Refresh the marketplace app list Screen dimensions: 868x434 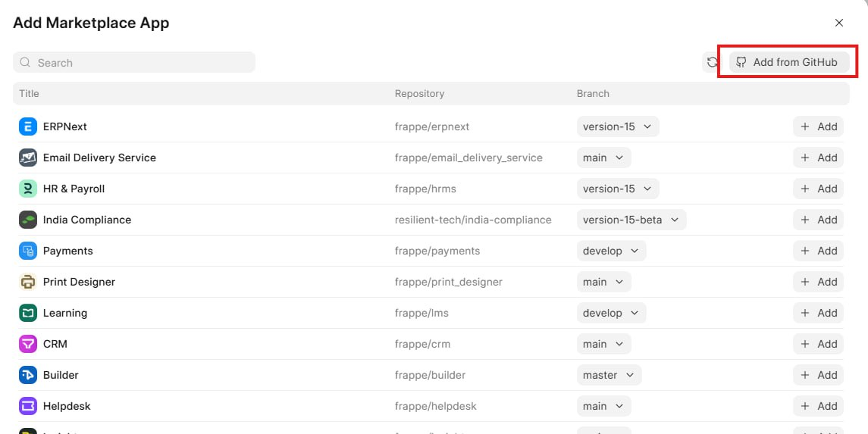pyautogui.click(x=713, y=62)
